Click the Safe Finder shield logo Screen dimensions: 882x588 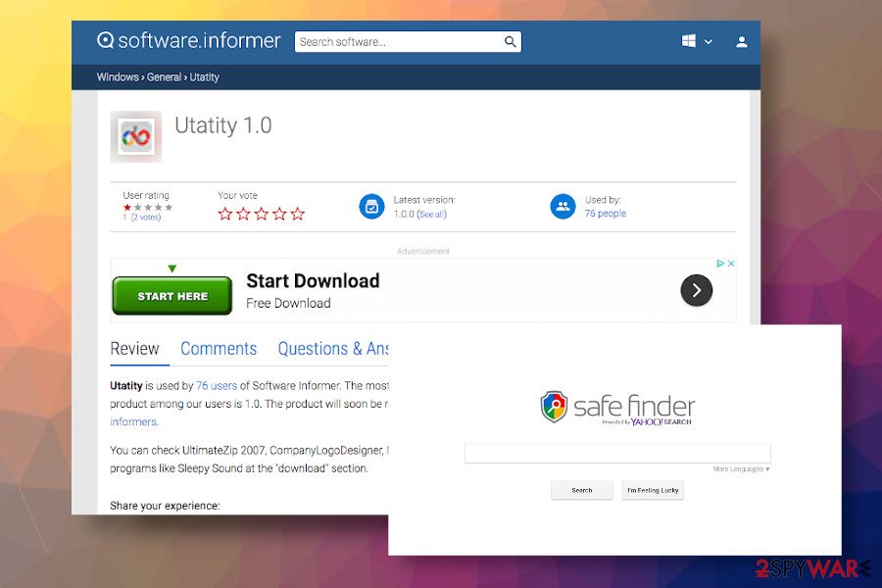click(554, 407)
